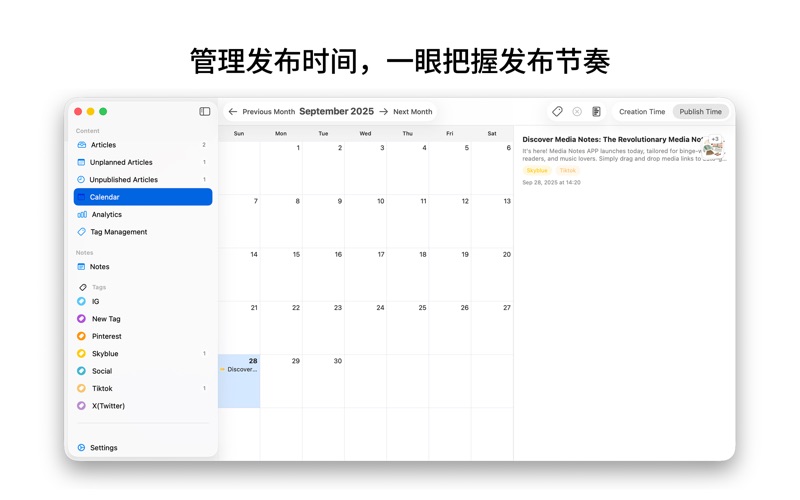Image resolution: width=800 pixels, height=500 pixels.
Task: Select calendar day 1
Action: (281, 168)
